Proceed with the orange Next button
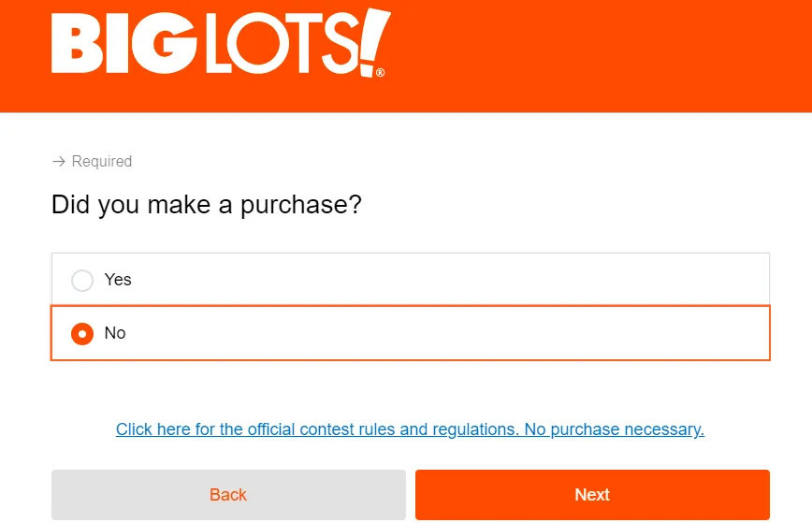812x523 pixels. (592, 495)
